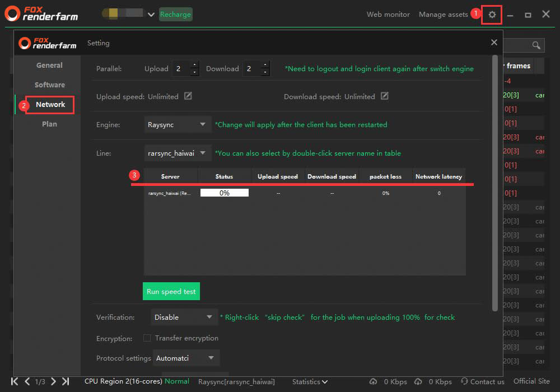The width and height of the screenshot is (560, 392).
Task: Click the Upload parallel value field
Action: pyautogui.click(x=181, y=68)
